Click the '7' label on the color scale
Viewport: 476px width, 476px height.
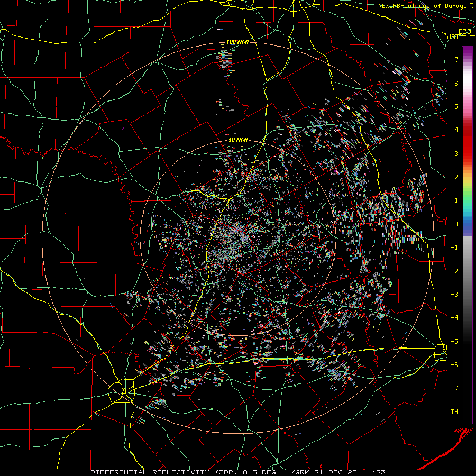coord(456,59)
